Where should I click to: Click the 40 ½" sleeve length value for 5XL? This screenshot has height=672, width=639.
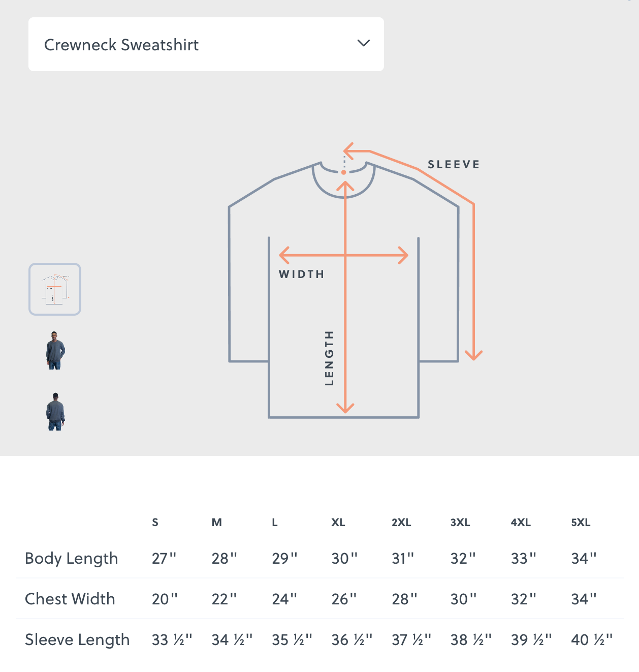click(592, 639)
